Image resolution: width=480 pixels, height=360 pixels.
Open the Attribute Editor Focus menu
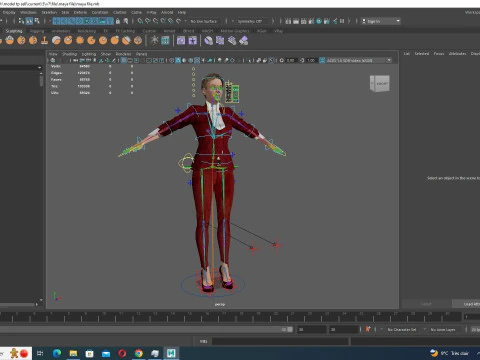pos(439,53)
